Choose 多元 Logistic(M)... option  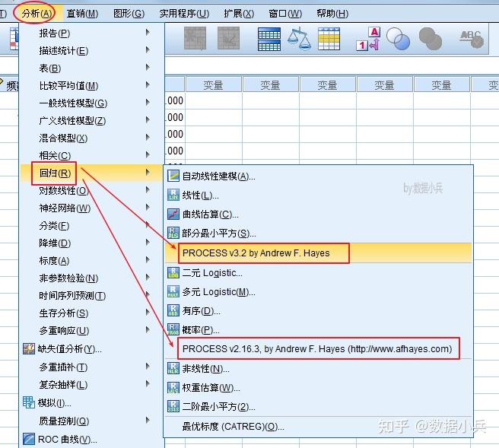(318, 292)
